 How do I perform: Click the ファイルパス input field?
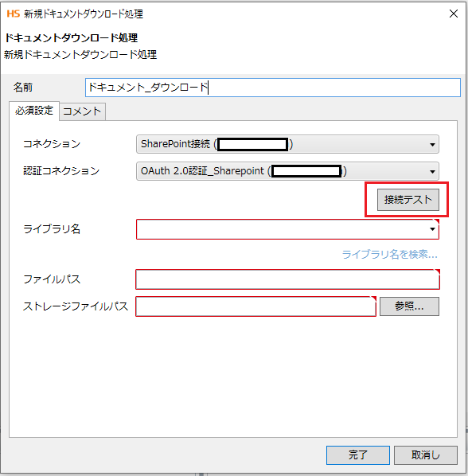coord(287,279)
